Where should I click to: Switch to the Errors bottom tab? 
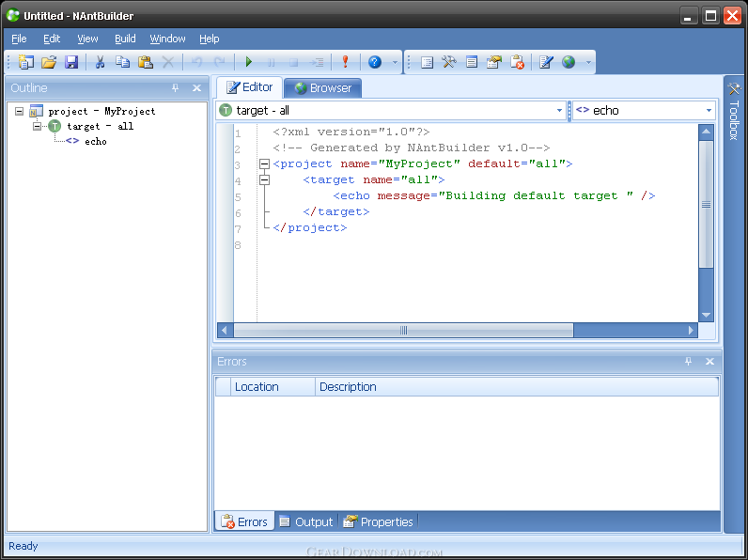244,521
